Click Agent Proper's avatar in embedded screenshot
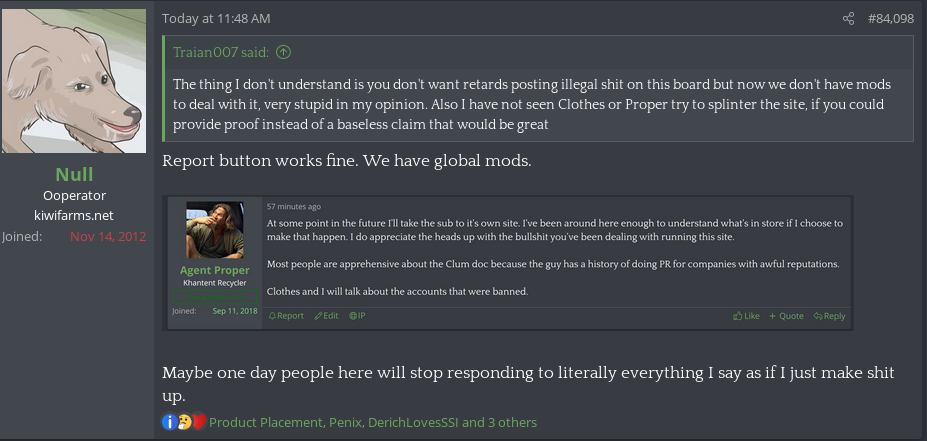 215,230
